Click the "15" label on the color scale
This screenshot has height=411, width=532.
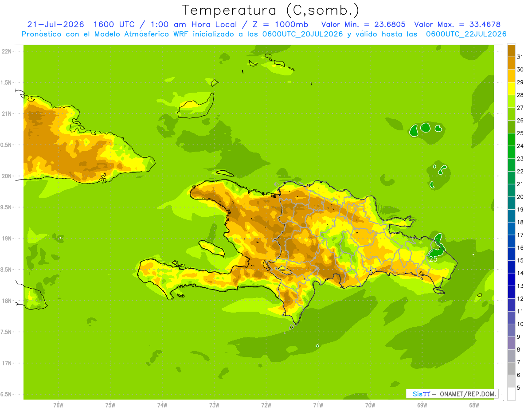(520, 260)
